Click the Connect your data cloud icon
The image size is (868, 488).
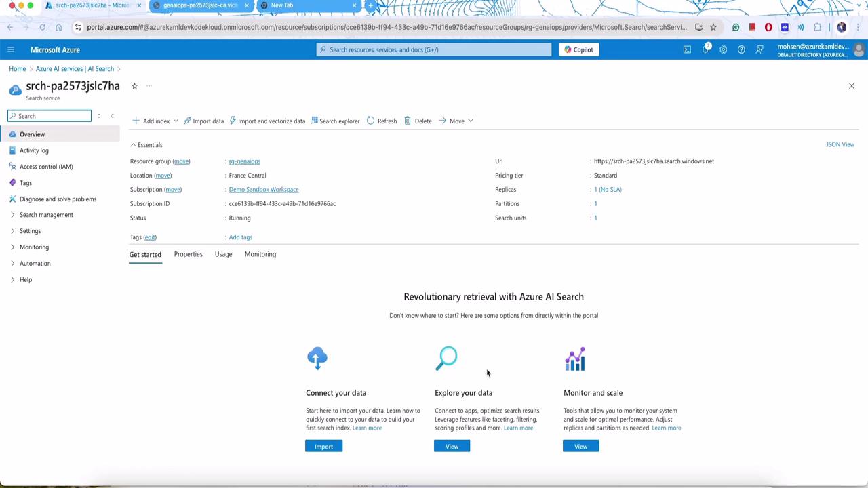pos(317,359)
